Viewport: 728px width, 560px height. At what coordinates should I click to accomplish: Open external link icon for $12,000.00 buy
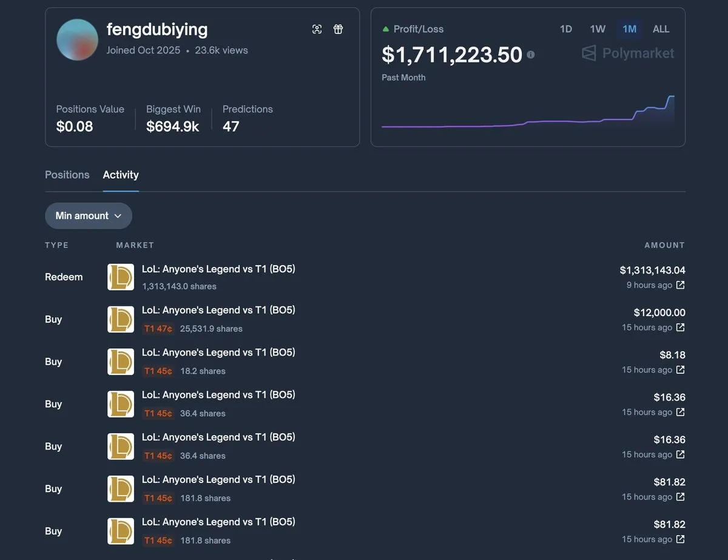pos(680,328)
